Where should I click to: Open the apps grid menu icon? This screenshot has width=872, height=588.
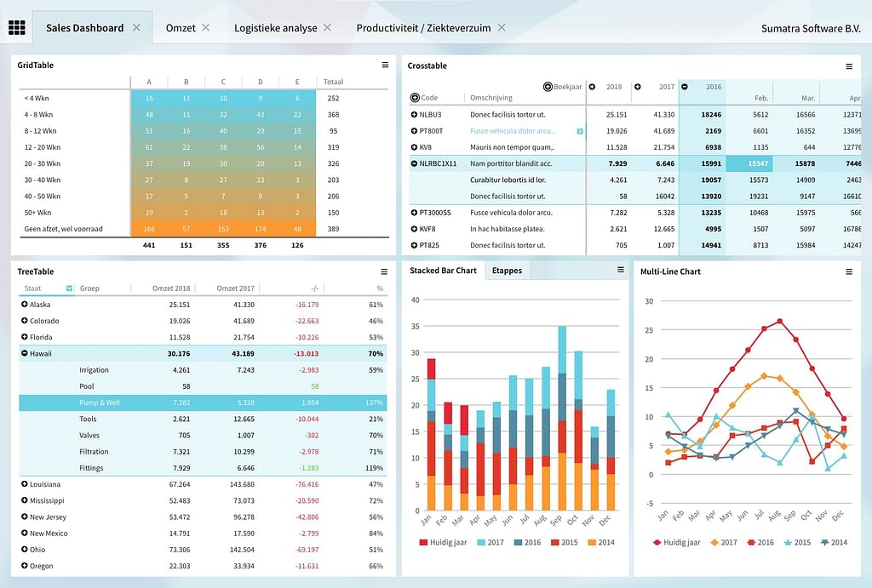click(x=17, y=28)
